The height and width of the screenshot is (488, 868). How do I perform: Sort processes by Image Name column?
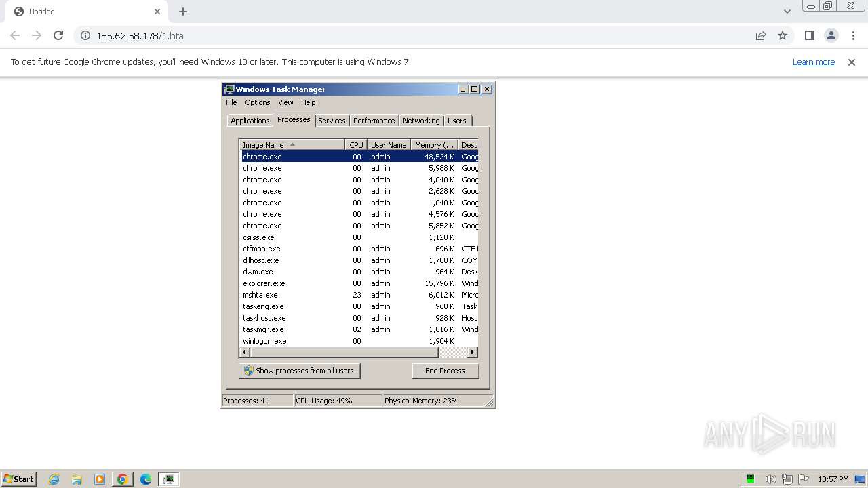click(x=292, y=145)
